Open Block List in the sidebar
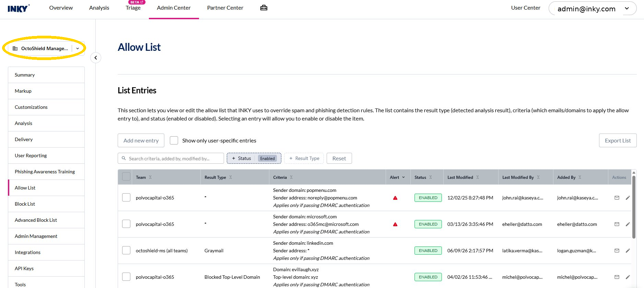644x288 pixels. click(46, 204)
